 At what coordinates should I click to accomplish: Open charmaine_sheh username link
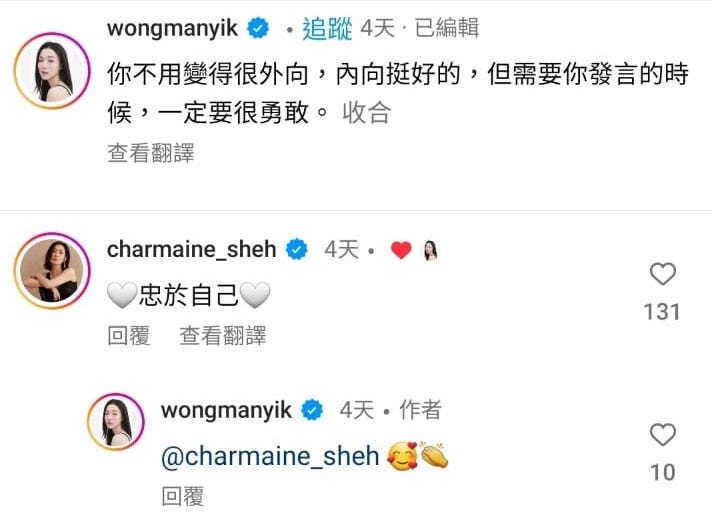[x=192, y=249]
